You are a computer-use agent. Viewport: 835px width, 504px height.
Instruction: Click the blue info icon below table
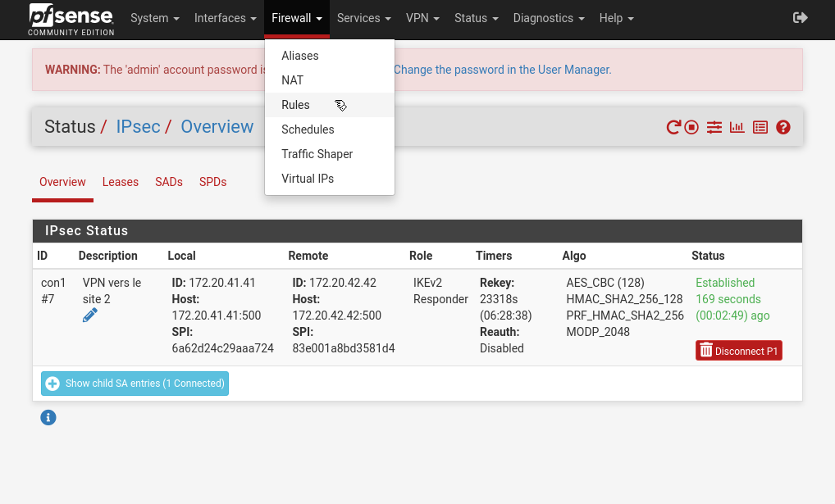pos(48,418)
